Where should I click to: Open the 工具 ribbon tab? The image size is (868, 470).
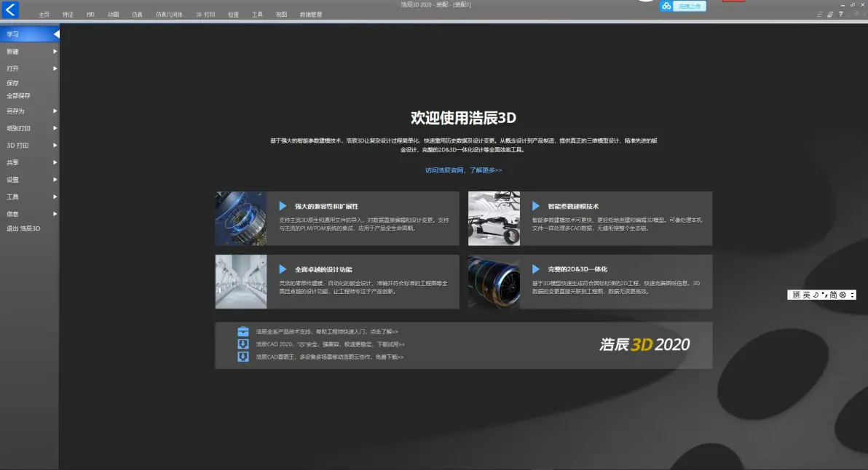[x=257, y=15]
